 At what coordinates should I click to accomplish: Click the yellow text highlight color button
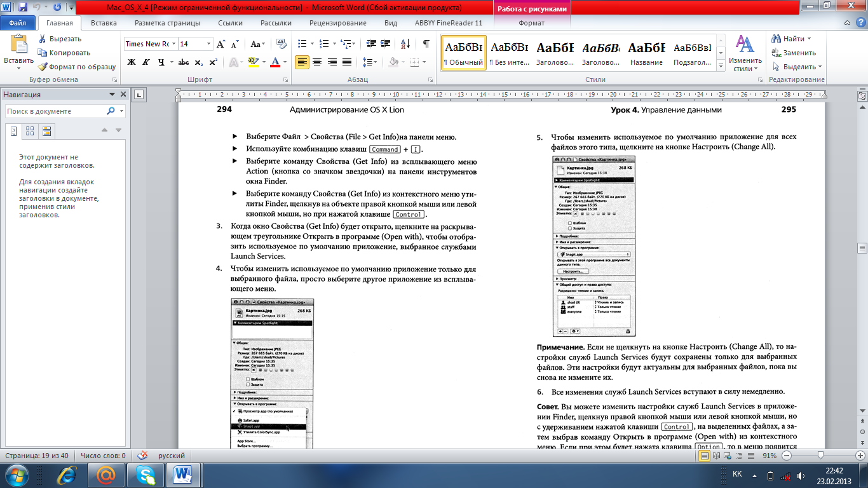[252, 62]
